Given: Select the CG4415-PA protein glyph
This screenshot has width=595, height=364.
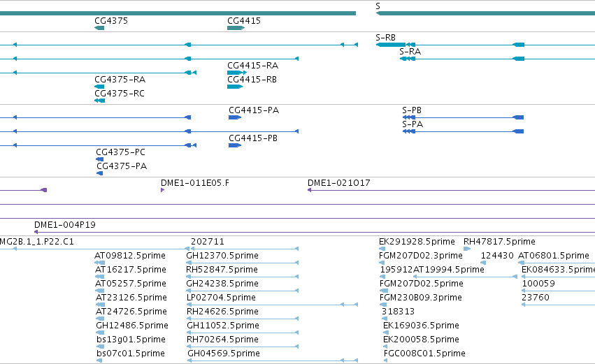Looking at the screenshot, I should coord(235,117).
